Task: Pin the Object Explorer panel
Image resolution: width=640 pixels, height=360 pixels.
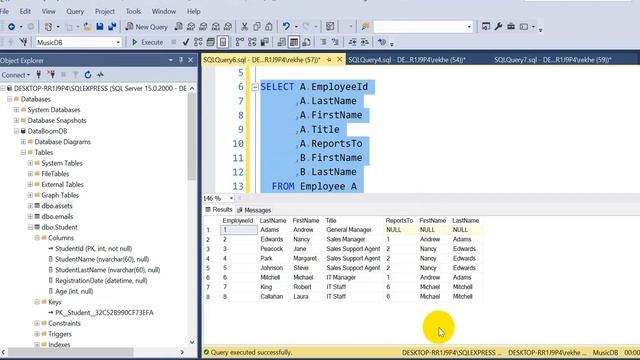Action: [181, 60]
